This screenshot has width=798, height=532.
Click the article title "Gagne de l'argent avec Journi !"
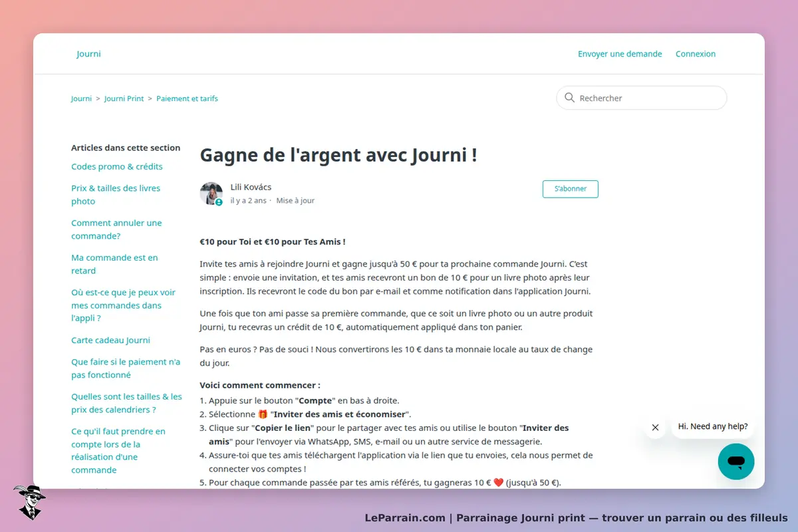coord(338,155)
